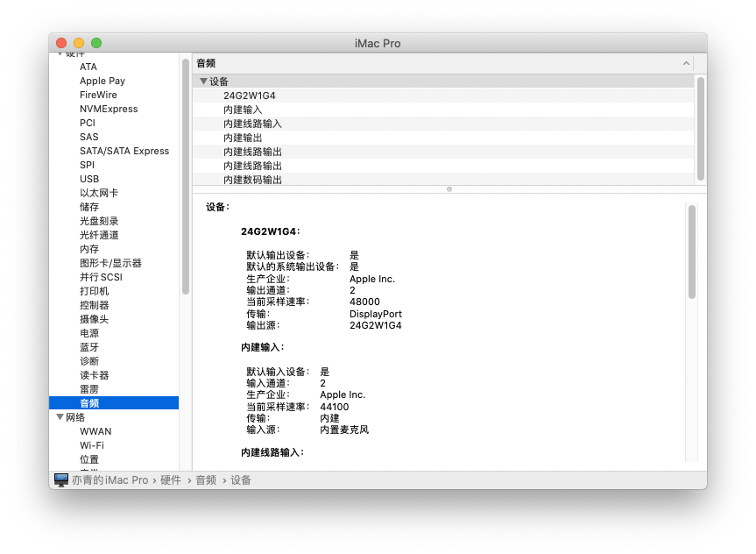
Task: Select the 内建输入 device row
Action: click(443, 109)
